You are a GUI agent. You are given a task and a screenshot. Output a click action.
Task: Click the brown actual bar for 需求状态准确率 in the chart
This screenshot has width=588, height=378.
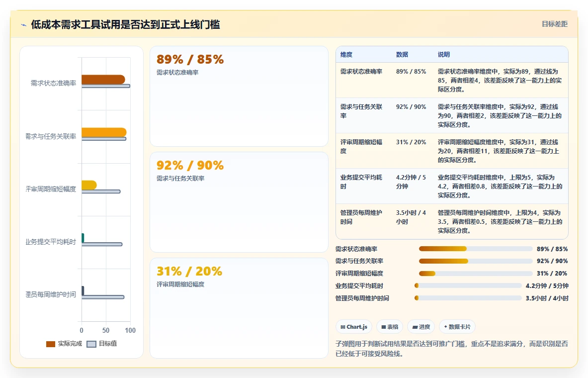pyautogui.click(x=103, y=80)
